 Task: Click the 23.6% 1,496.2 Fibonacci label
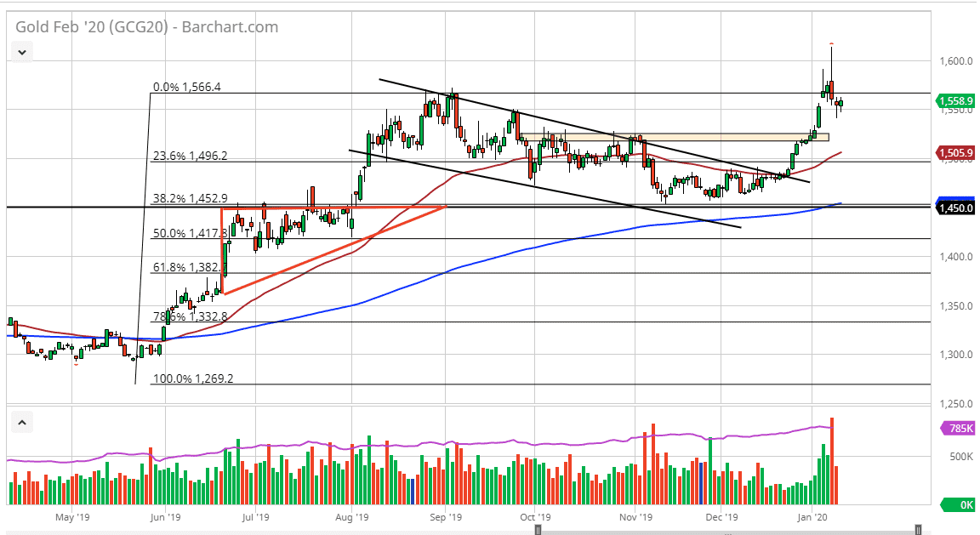point(190,156)
